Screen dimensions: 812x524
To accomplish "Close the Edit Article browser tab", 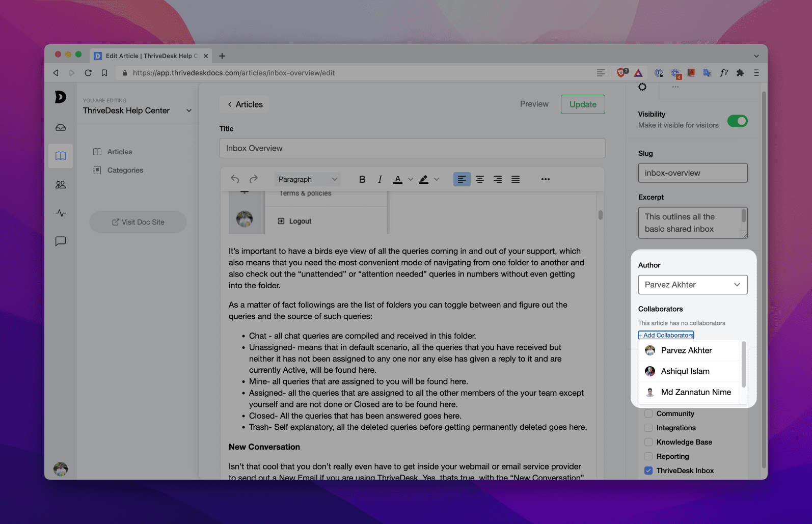I will pos(206,56).
